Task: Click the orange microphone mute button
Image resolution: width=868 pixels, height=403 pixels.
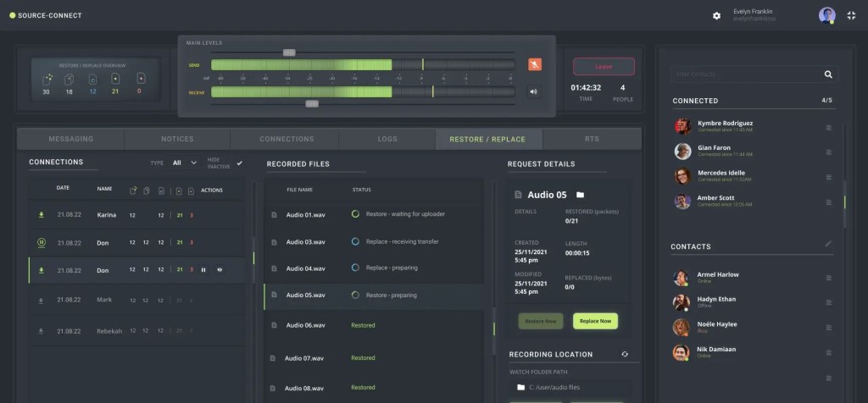Action: tap(534, 64)
